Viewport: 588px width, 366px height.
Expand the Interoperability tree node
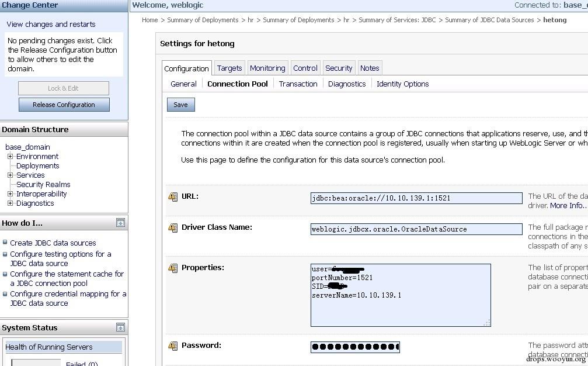(10, 194)
